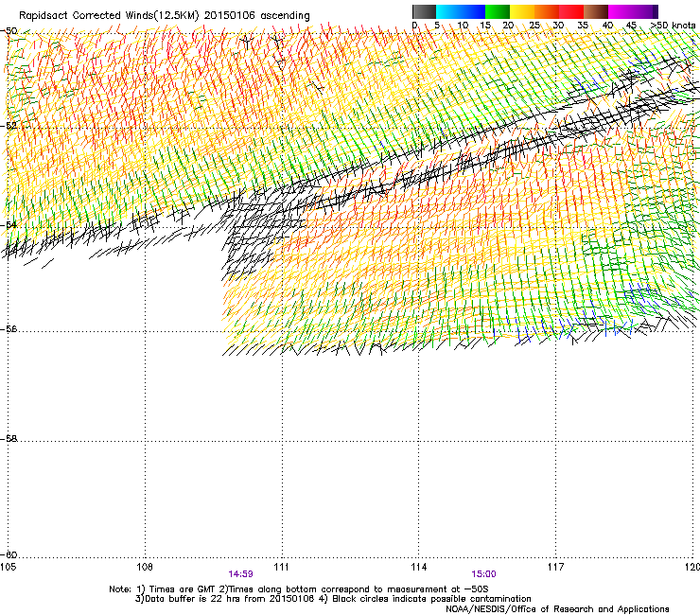The width and height of the screenshot is (700, 615).
Task: Click the 108 longitude axis label
Action: click(x=145, y=567)
